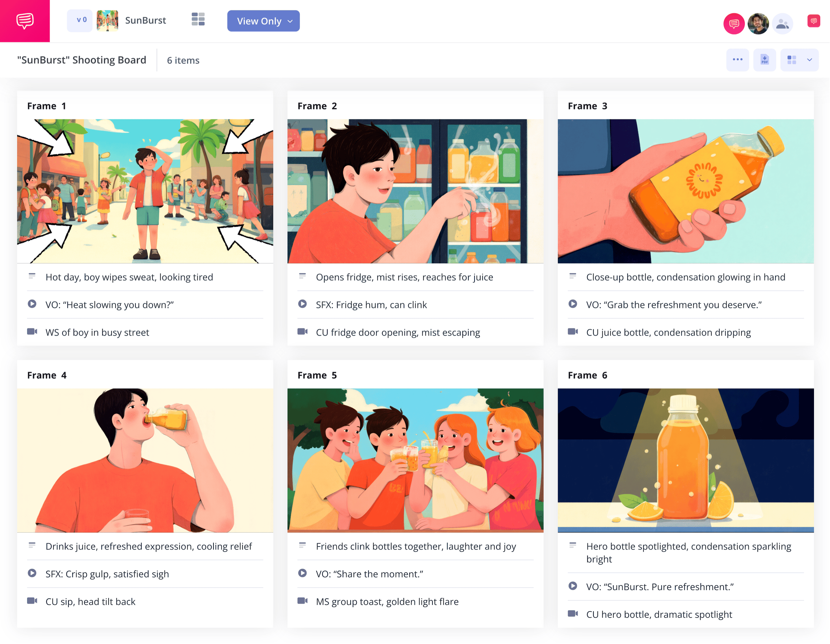This screenshot has height=644, width=830.
Task: Select the v0 version selector
Action: click(x=80, y=20)
